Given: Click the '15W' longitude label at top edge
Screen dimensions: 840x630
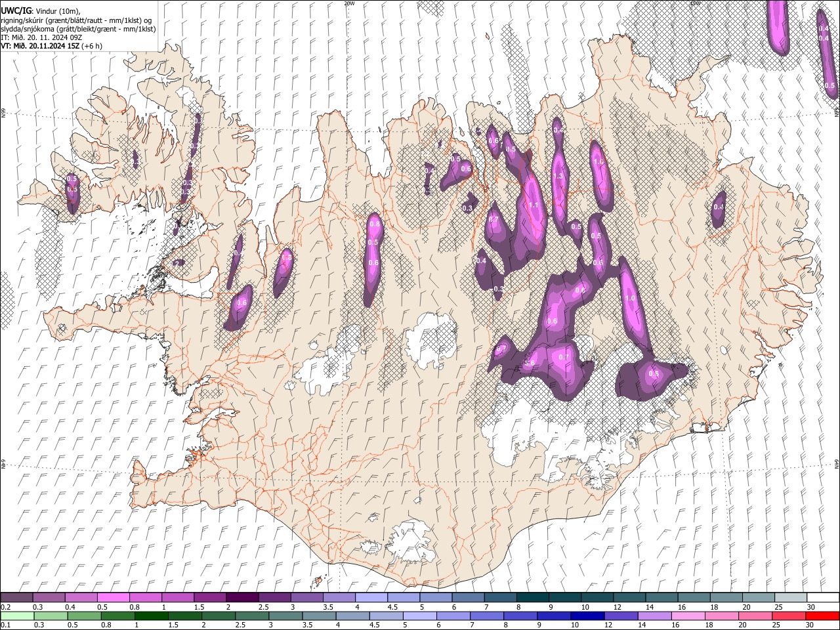Looking at the screenshot, I should [x=694, y=3].
